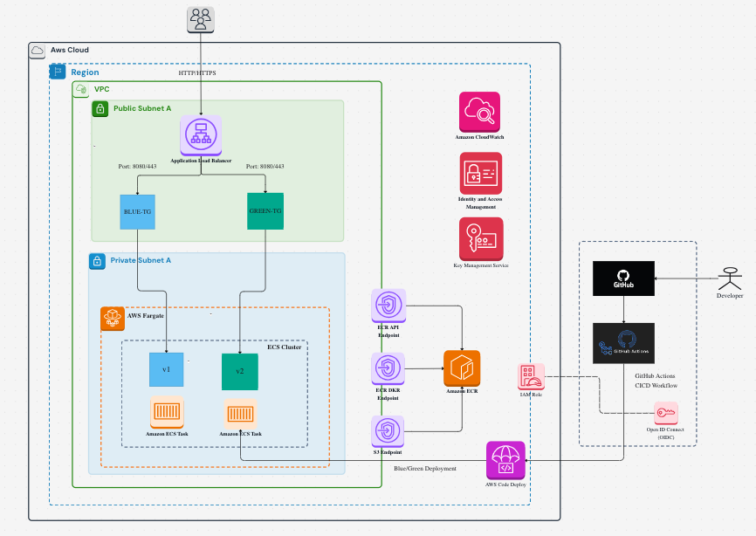Select the 'Private Subnet A' label
Viewport: 756px width, 536px height.
coord(141,260)
